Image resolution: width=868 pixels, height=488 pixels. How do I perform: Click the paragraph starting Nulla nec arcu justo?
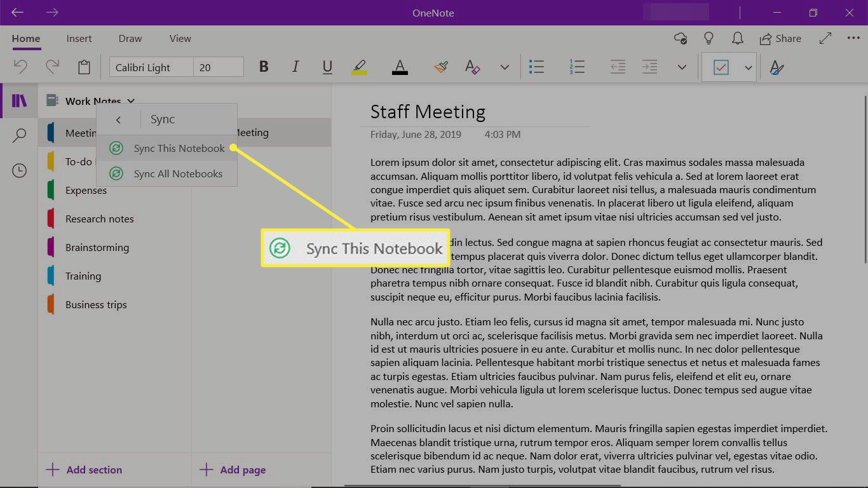point(596,363)
